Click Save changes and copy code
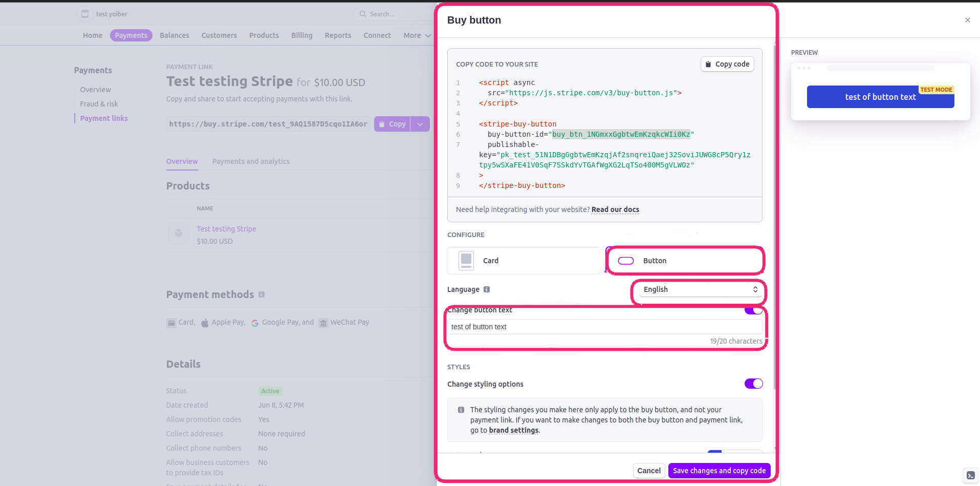Screen dimensions: 980x486 tap(719, 471)
